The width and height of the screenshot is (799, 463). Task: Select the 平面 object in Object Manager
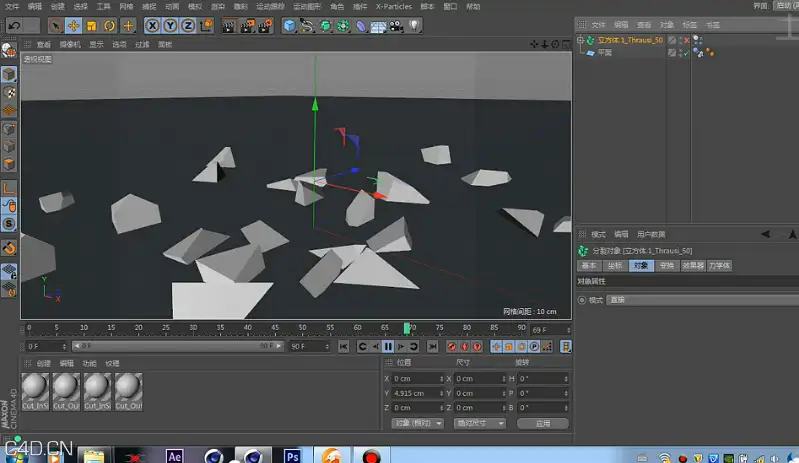(604, 52)
